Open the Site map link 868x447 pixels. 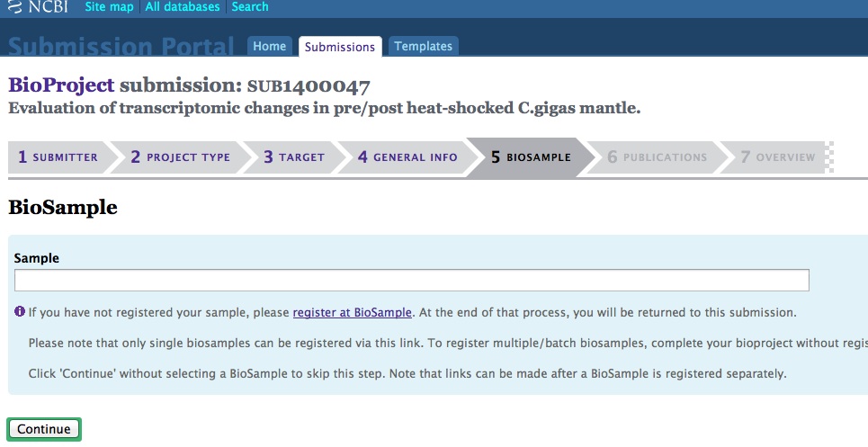pyautogui.click(x=109, y=7)
